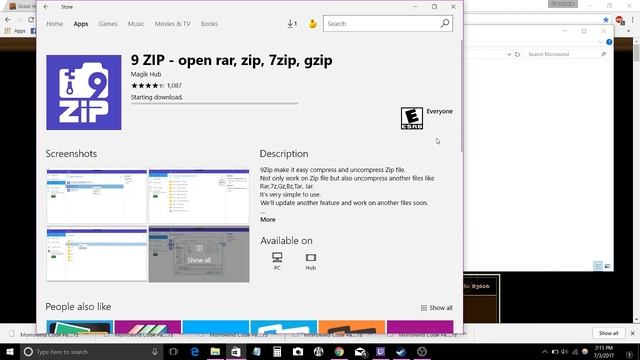
Task: Refresh the Explorer folder view
Action: pyautogui.click(x=517, y=54)
